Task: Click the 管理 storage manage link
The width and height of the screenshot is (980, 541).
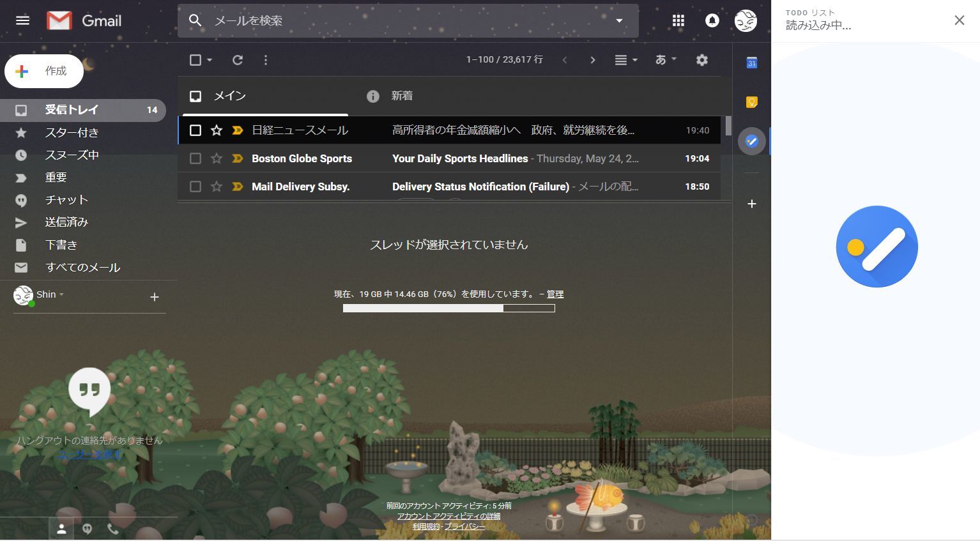Action: pos(555,294)
